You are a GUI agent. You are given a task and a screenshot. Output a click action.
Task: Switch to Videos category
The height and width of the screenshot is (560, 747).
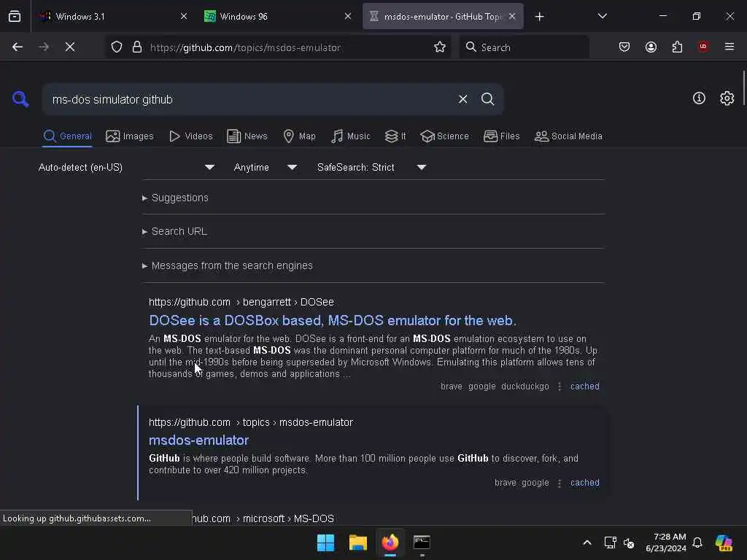pos(191,136)
